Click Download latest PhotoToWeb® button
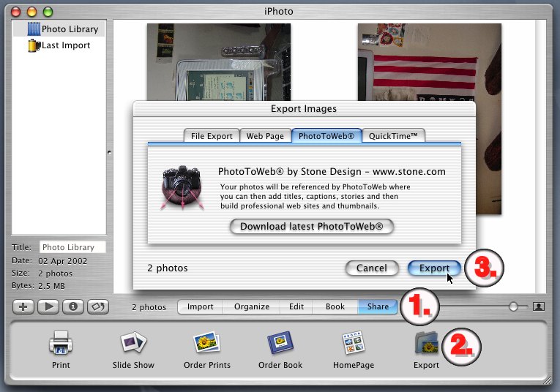 pos(311,227)
